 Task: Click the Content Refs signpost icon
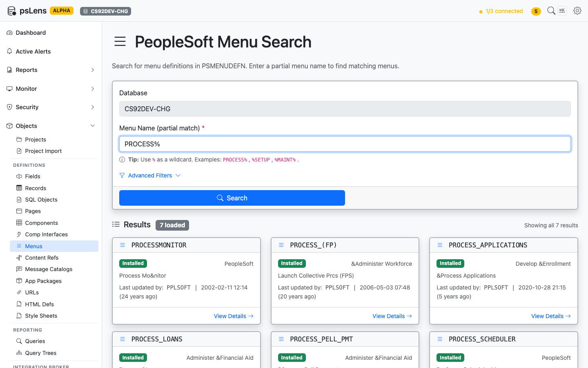pos(19,258)
